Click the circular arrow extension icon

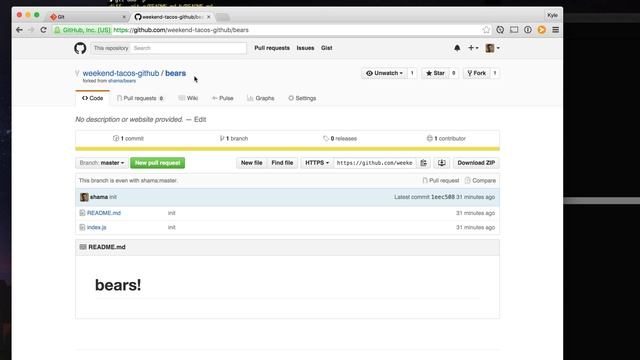pyautogui.click(x=500, y=30)
